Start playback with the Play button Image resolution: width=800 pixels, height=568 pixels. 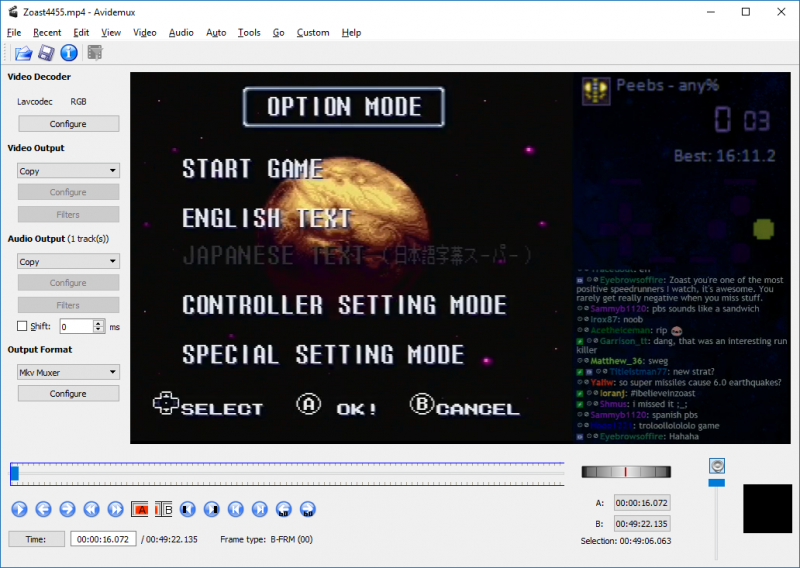point(19,509)
